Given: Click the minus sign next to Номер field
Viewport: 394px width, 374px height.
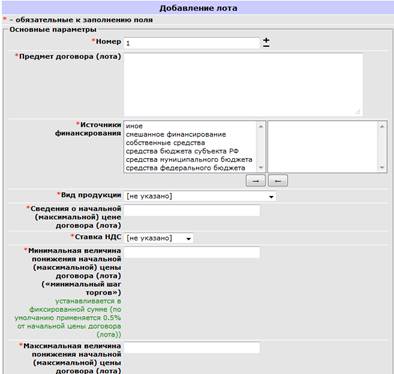Looking at the screenshot, I should pyautogui.click(x=266, y=46).
